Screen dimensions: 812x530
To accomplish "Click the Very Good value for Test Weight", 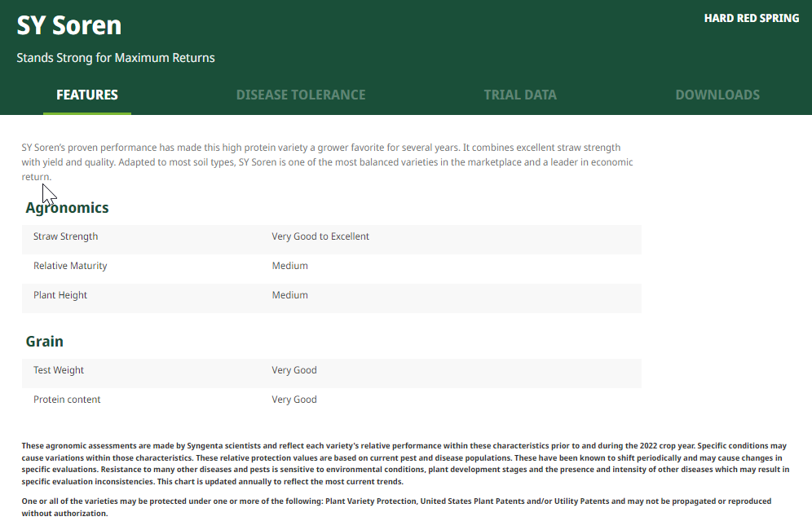I will (294, 370).
